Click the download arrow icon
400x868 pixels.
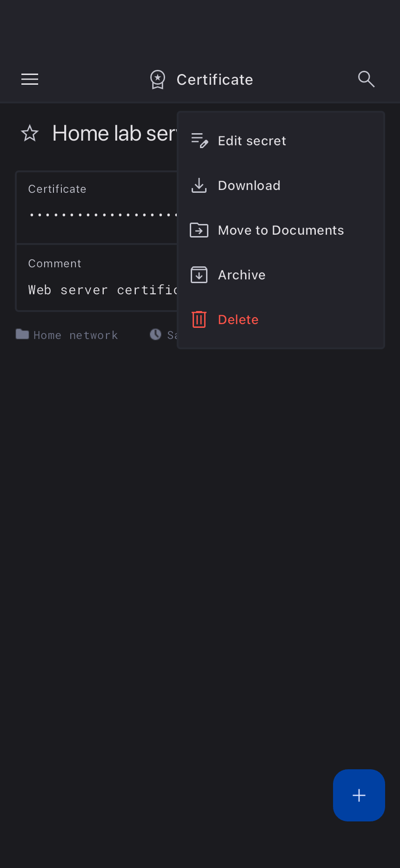(199, 185)
